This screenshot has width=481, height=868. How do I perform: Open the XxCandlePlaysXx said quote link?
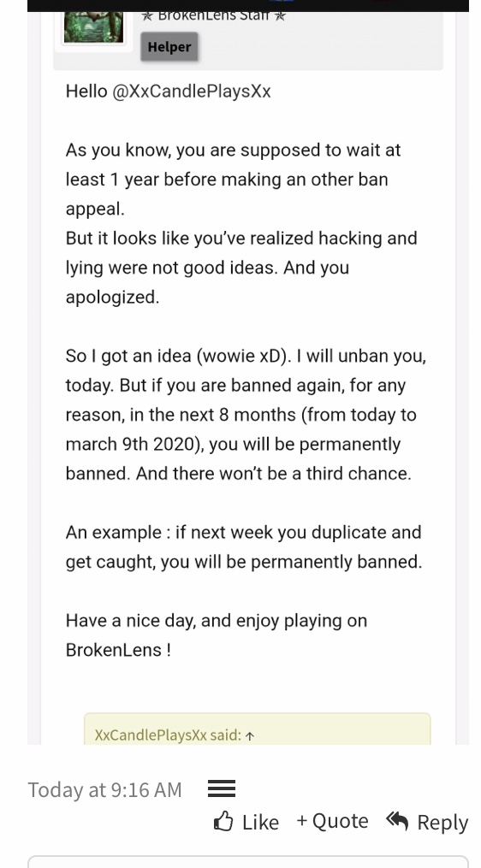169,735
